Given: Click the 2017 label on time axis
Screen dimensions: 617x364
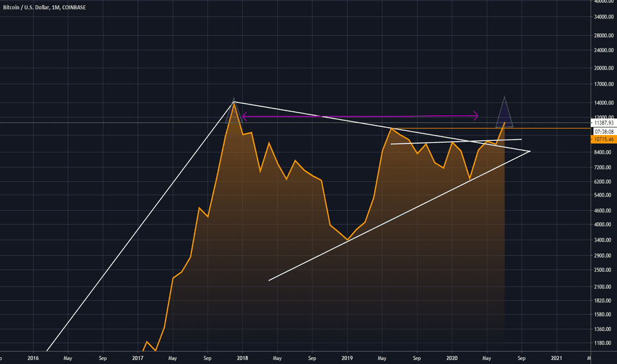Looking at the screenshot, I should [138, 358].
